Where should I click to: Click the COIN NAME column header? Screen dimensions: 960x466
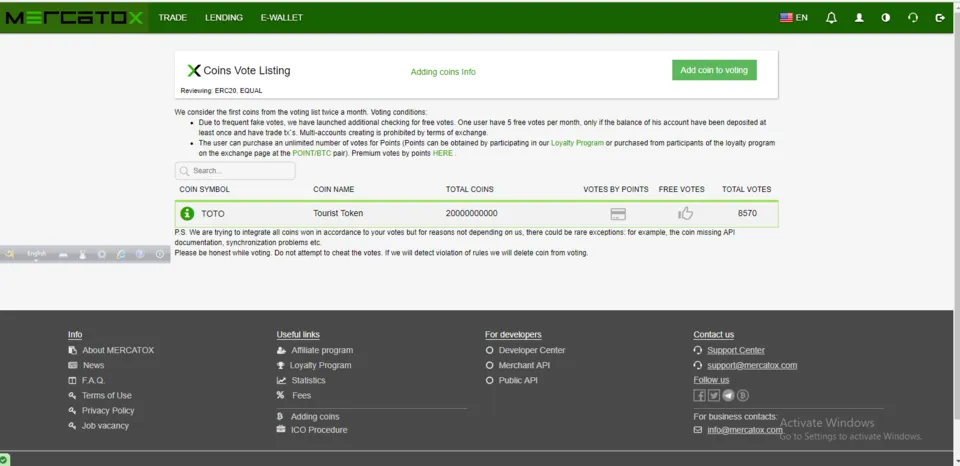(x=334, y=189)
